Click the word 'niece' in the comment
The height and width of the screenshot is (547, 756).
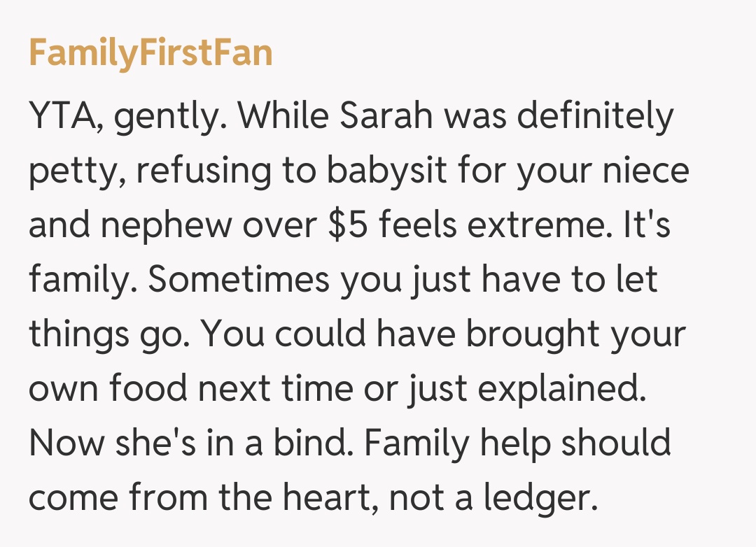[x=651, y=173]
